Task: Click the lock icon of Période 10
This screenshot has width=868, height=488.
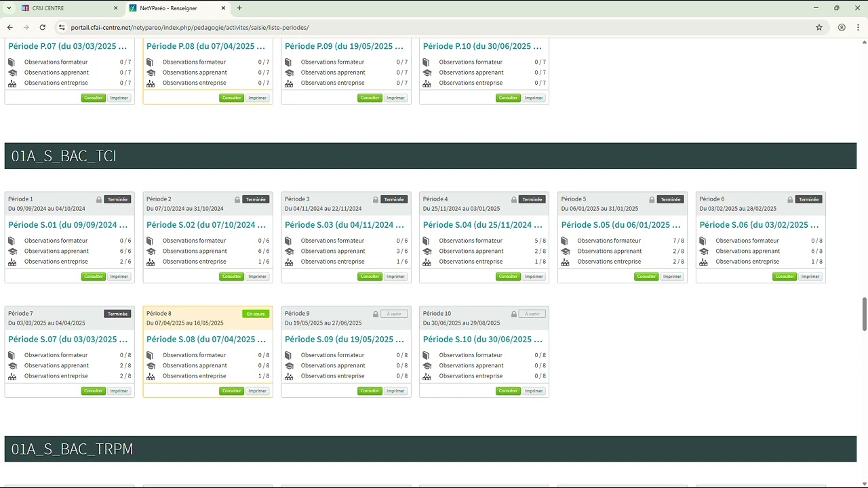Action: (514, 314)
